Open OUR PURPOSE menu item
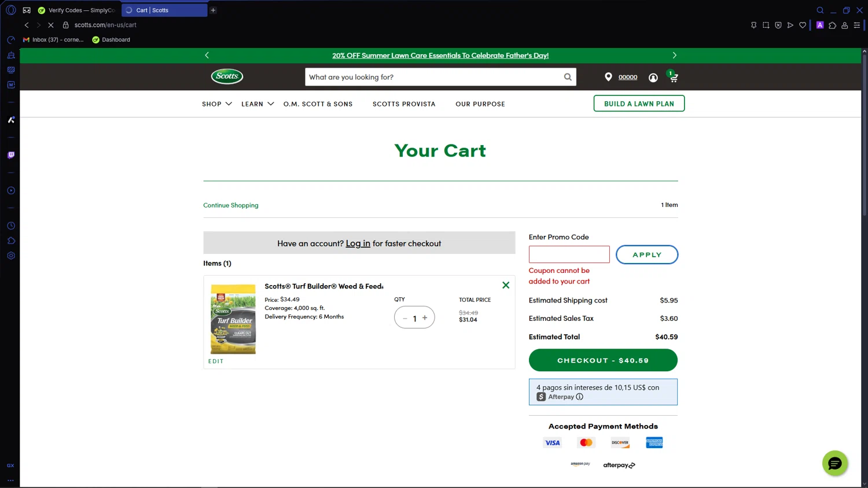This screenshot has height=488, width=868. (480, 104)
